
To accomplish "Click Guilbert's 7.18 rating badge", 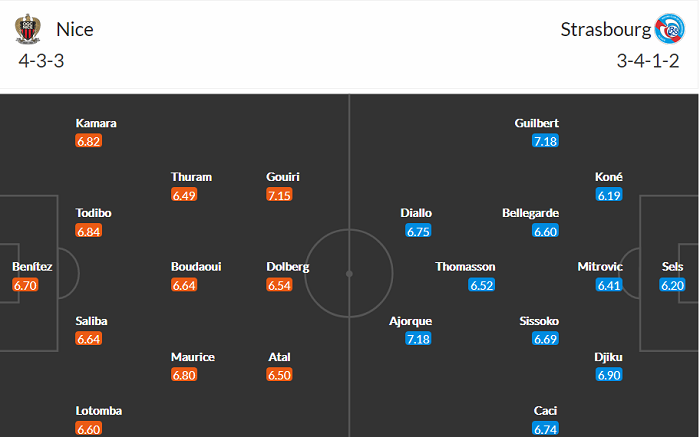I will pyautogui.click(x=545, y=141).
